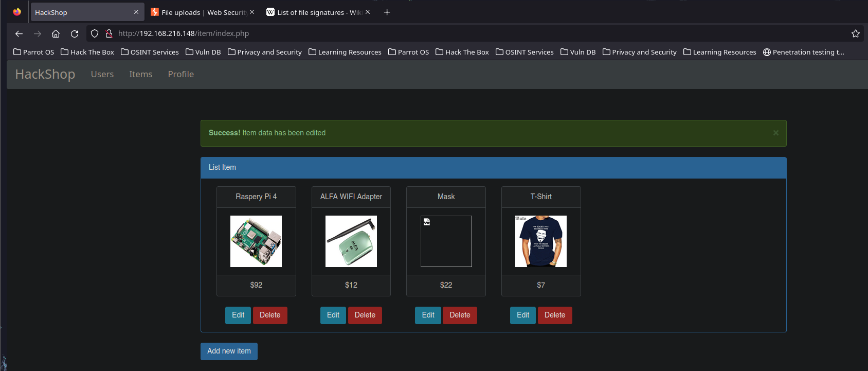Edit the ALFA WIFI Adapter item
The height and width of the screenshot is (371, 868).
click(333, 315)
